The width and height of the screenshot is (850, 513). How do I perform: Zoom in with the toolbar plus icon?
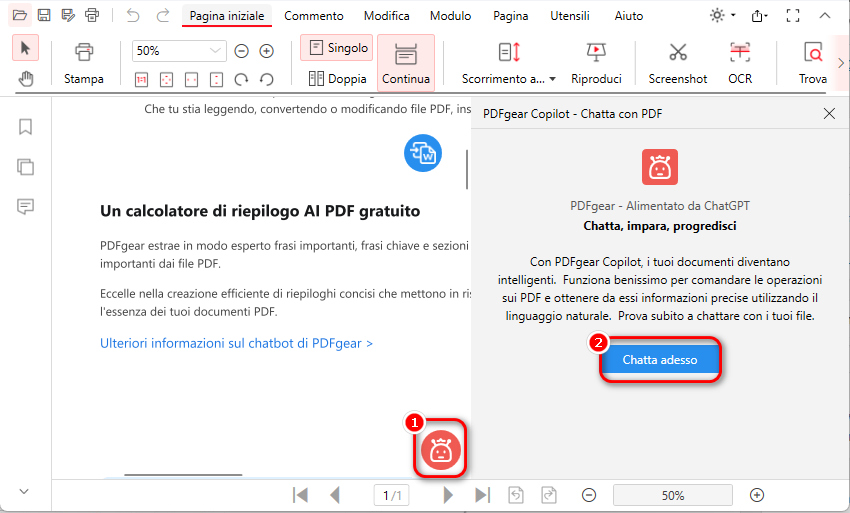pos(266,51)
